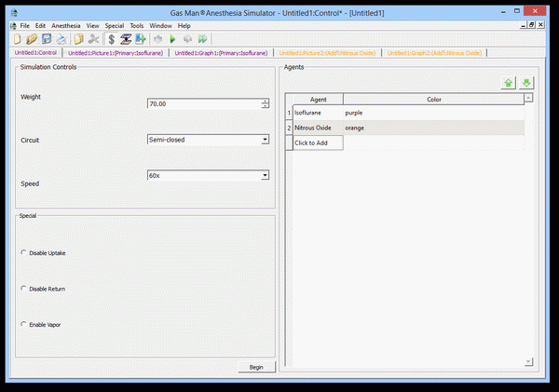559x392 pixels.
Task: Switch to Untitled1:Graph1 Isoflurane tab
Action: [x=221, y=53]
